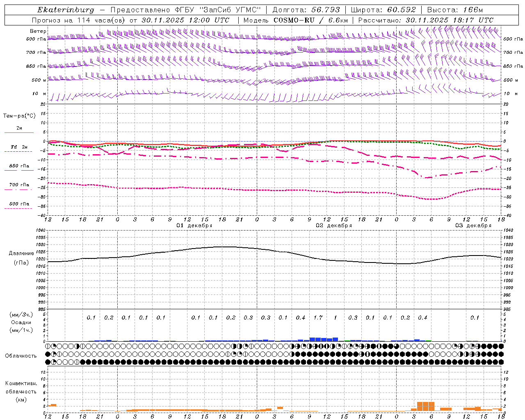Select the 03 декабря date label
Image resolution: width=525 pixels, height=420 pixels.
[473, 226]
